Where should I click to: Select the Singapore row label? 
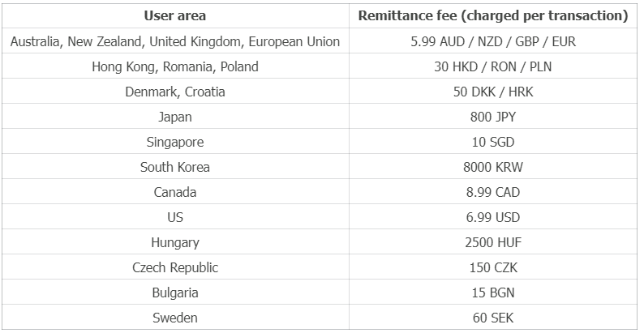(174, 142)
